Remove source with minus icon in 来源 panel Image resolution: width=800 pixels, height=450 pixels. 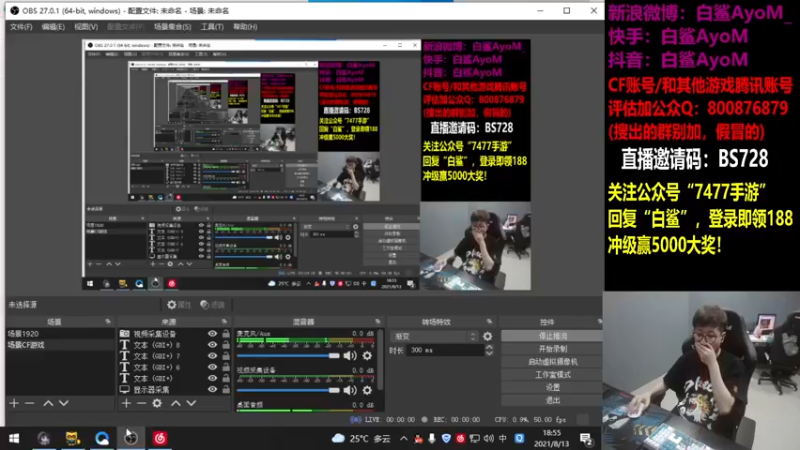tap(141, 403)
